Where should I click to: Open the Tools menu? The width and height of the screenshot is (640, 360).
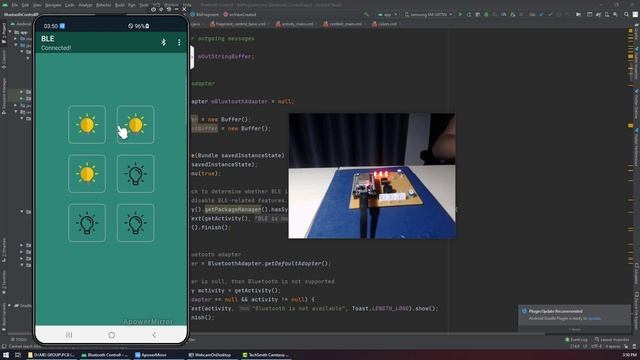point(144,5)
